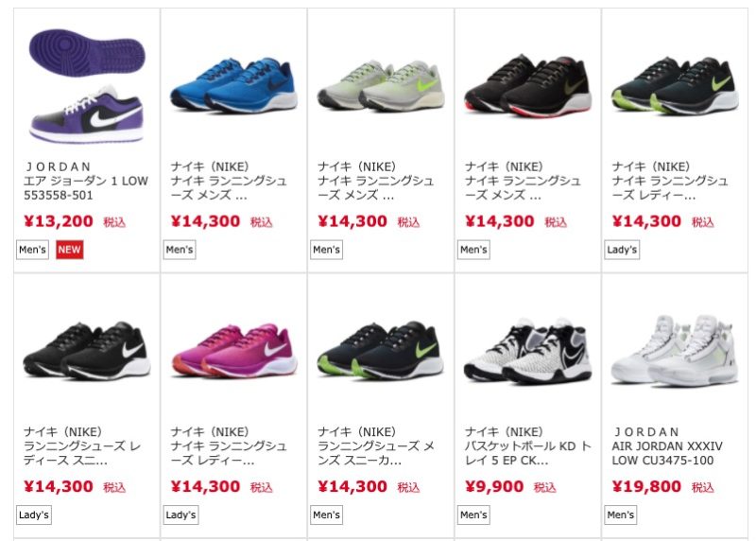Image resolution: width=756 pixels, height=541 pixels.
Task: Open the grey Nike shoes with green swoosh
Action: click(x=381, y=86)
